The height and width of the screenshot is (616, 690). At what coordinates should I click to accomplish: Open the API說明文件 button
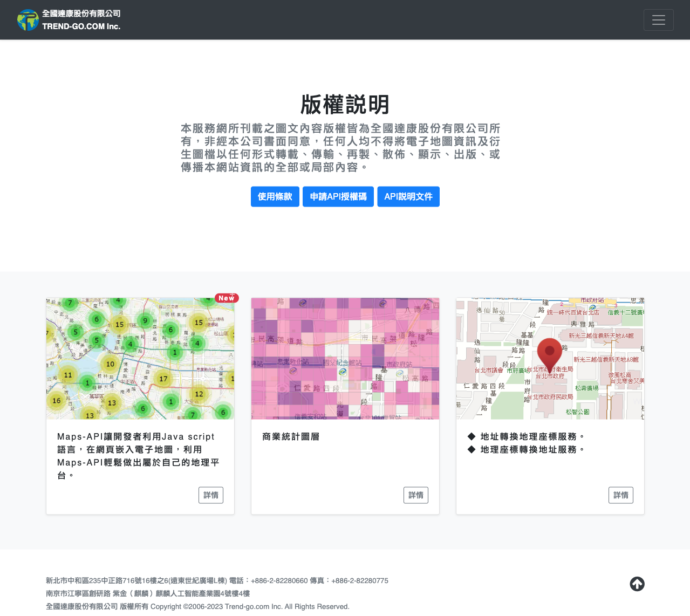[408, 196]
